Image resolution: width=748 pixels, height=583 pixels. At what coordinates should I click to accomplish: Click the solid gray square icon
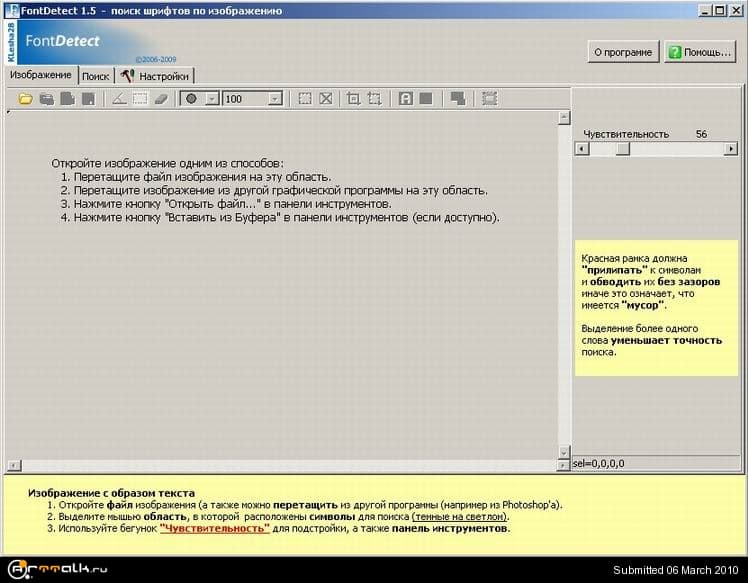(426, 99)
